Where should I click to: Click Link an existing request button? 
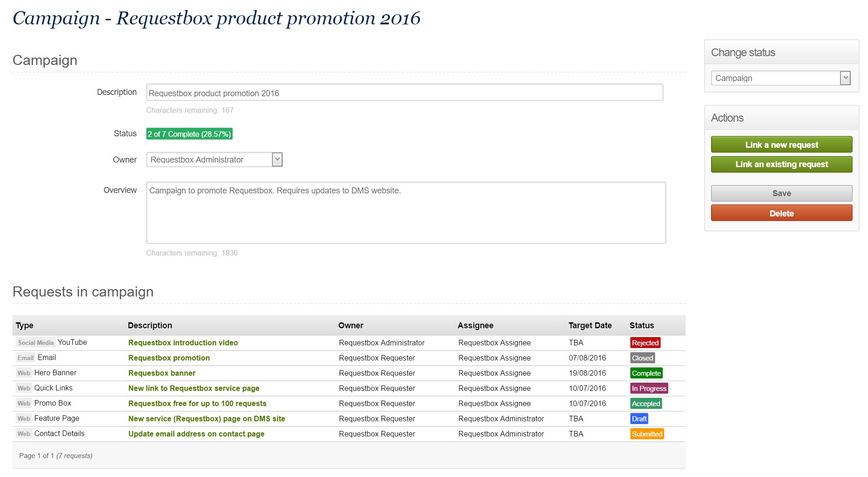pos(781,164)
